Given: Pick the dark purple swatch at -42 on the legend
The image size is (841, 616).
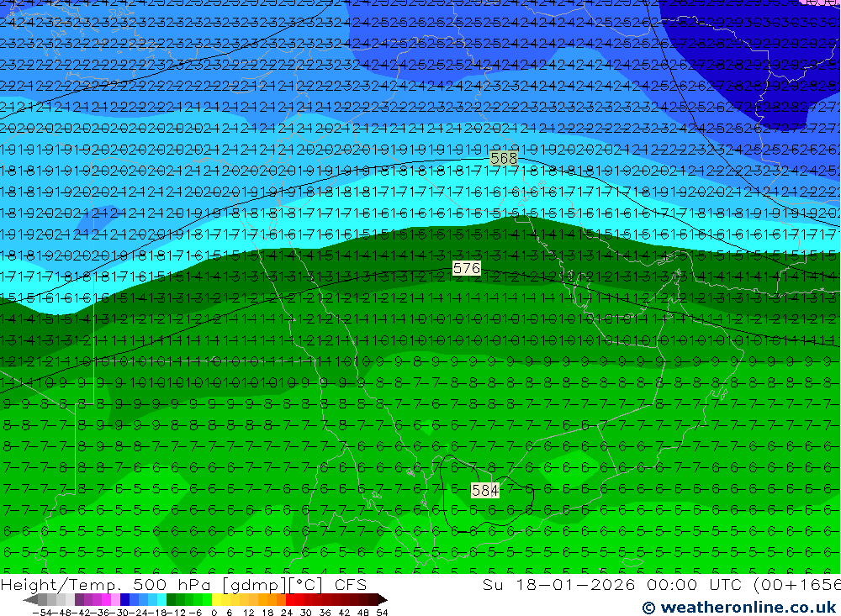Looking at the screenshot, I should click(x=79, y=600).
